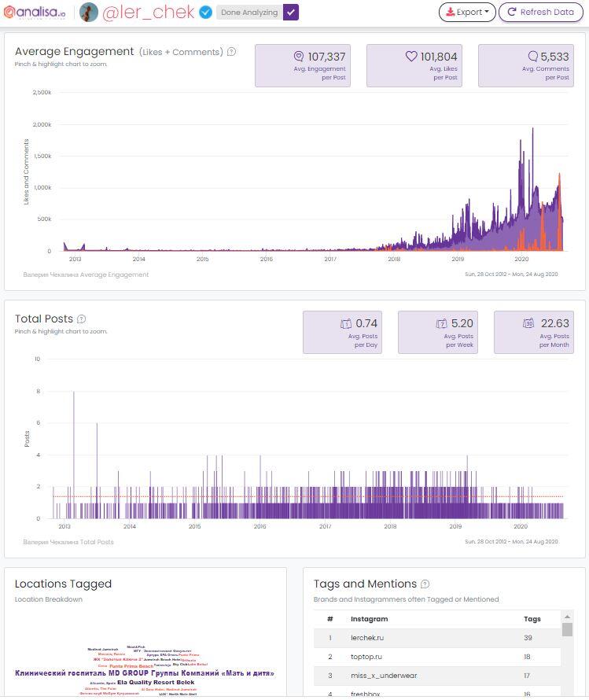This screenshot has width=589, height=700.
Task: Click the 2013 label on Total Posts chart
Action: pyautogui.click(x=64, y=526)
